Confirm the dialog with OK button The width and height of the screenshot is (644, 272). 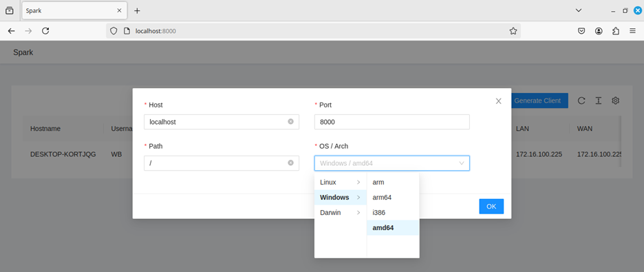[x=491, y=207]
